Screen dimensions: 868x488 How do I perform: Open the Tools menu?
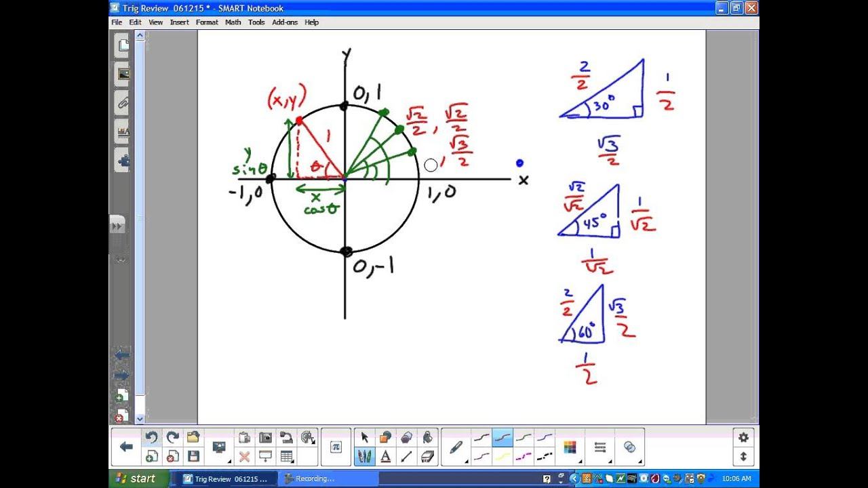coord(256,22)
